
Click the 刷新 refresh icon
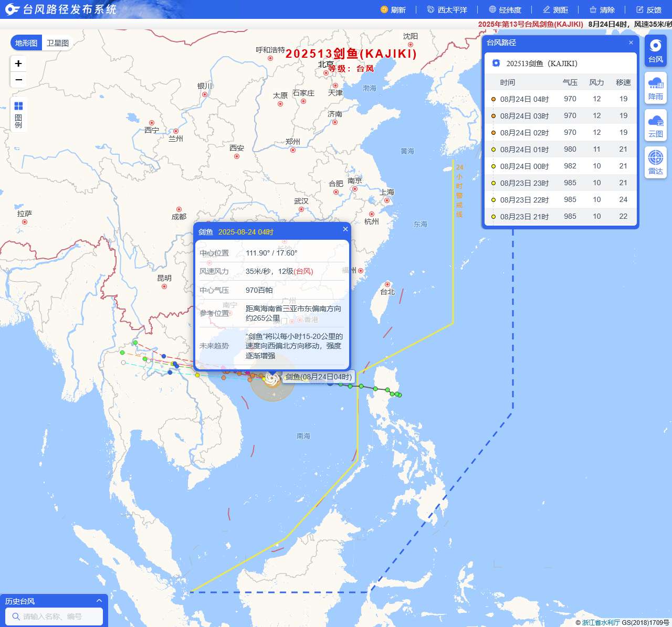(384, 9)
